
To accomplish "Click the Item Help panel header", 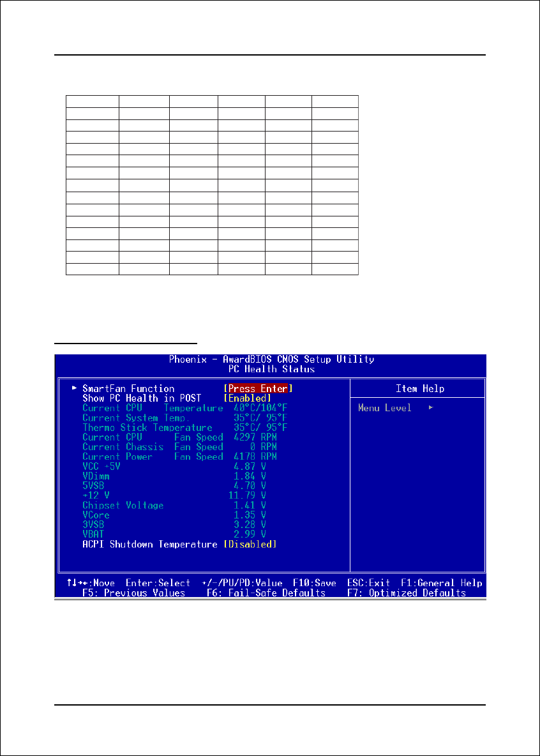I will coord(419,388).
